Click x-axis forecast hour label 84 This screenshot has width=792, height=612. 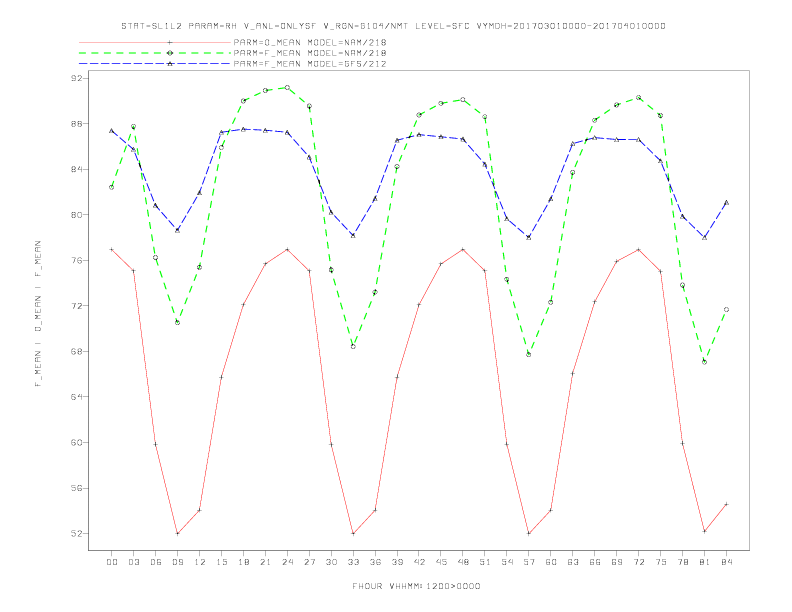pyautogui.click(x=727, y=562)
